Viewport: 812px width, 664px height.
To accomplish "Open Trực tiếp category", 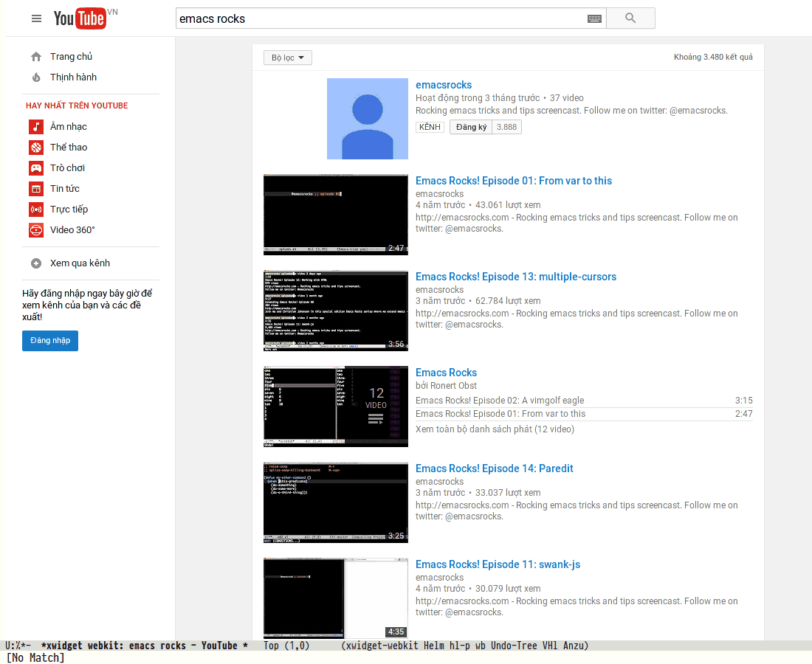I will pyautogui.click(x=69, y=210).
